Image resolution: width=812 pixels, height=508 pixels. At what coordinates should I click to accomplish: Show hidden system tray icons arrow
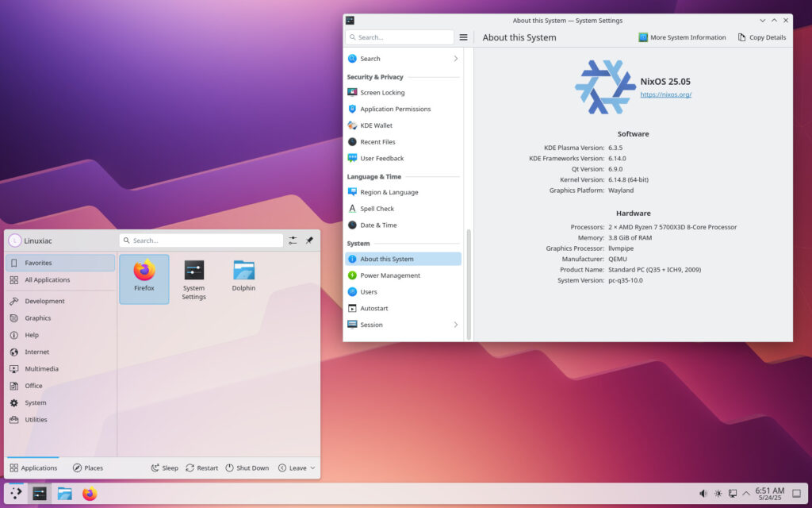tap(746, 494)
